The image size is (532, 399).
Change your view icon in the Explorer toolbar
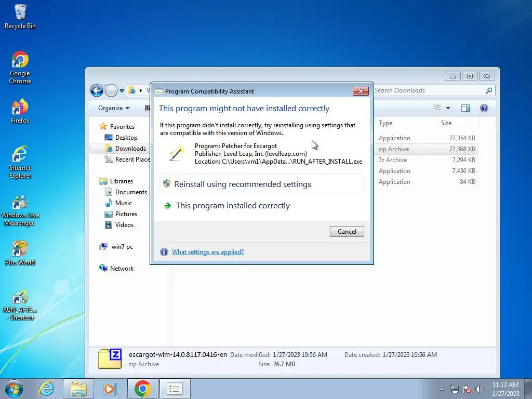436,108
